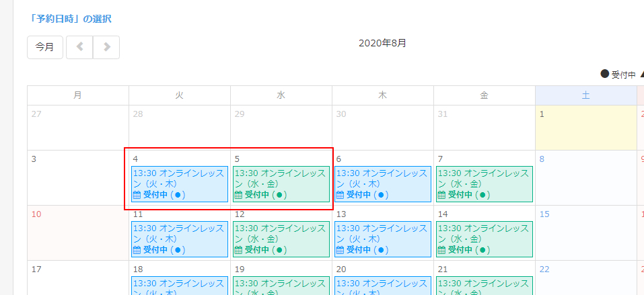
Task: Select the 13:30 lesson on August 18
Action: coord(179,286)
